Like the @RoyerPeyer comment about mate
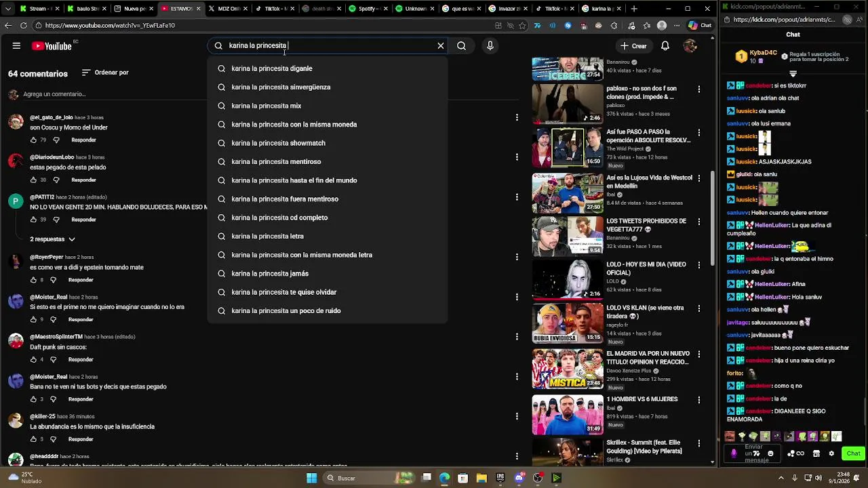Image resolution: width=868 pixels, height=488 pixels. [x=33, y=280]
